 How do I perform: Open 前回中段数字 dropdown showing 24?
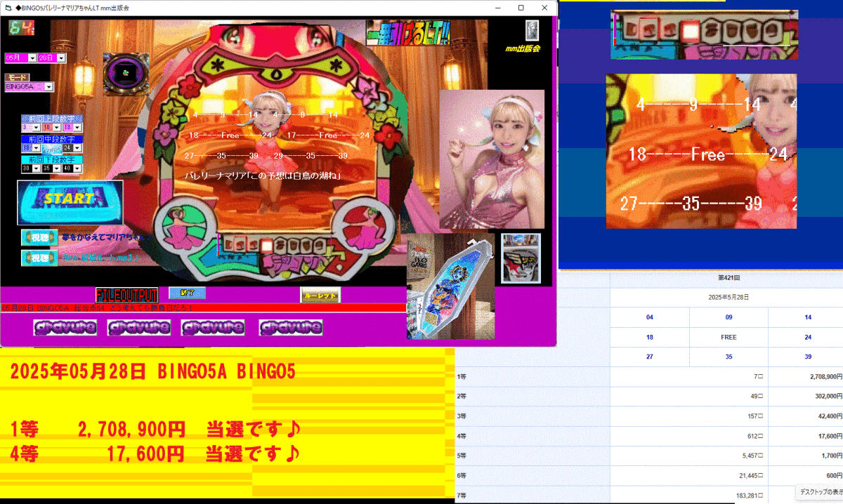78,148
